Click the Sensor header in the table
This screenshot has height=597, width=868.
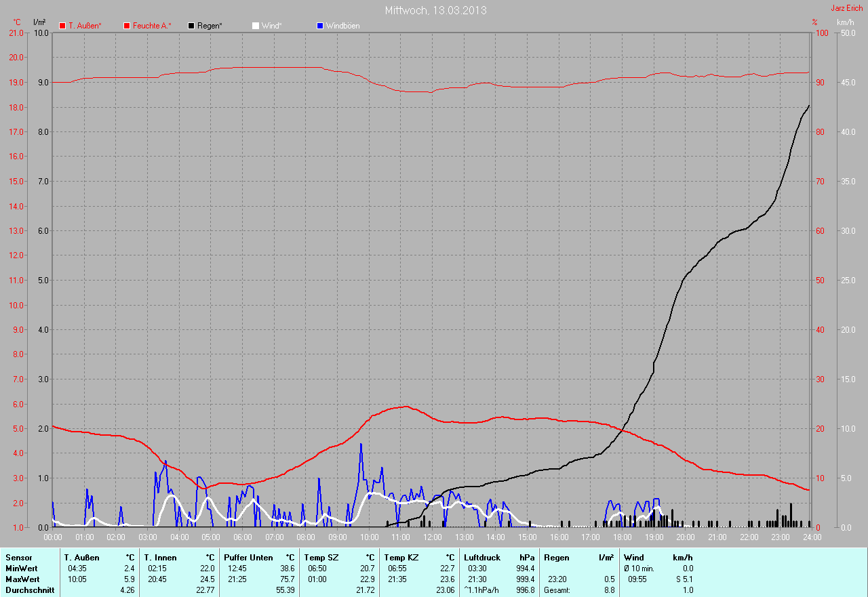[18, 558]
